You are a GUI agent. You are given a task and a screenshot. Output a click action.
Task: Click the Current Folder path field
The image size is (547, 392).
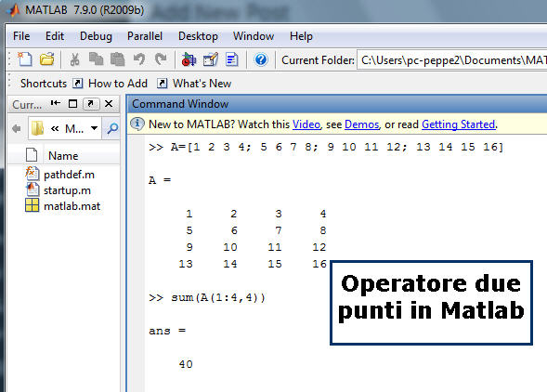[x=452, y=60]
